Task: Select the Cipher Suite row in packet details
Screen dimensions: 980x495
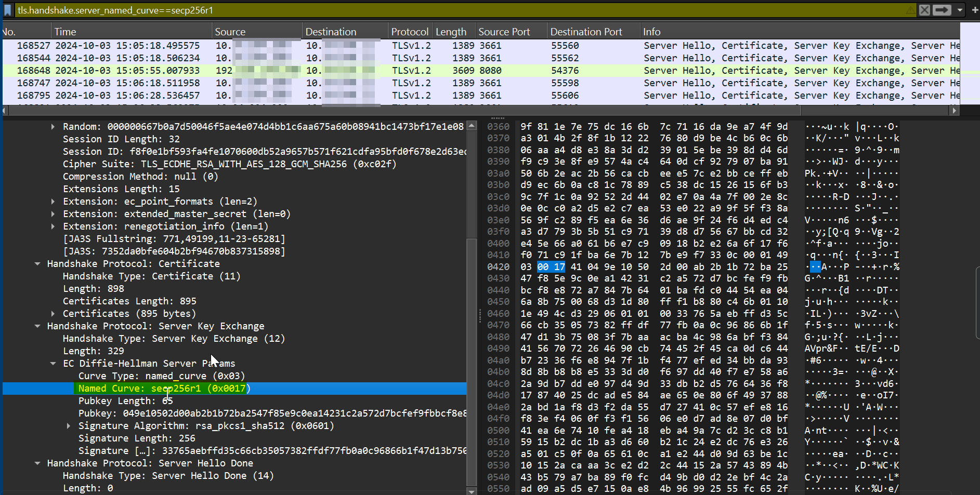Action: pos(229,164)
